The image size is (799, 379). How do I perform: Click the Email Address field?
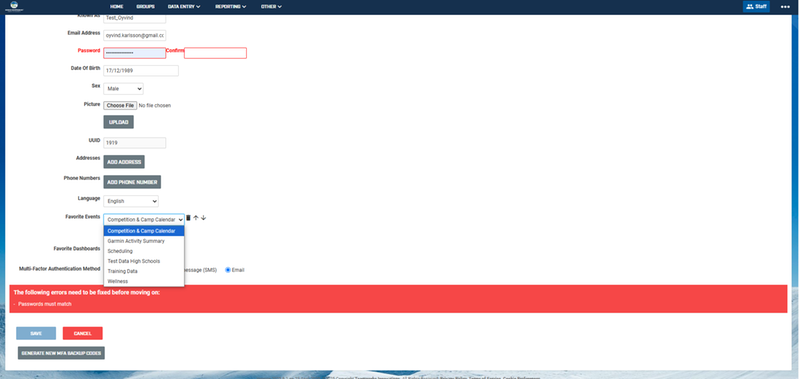[135, 36]
